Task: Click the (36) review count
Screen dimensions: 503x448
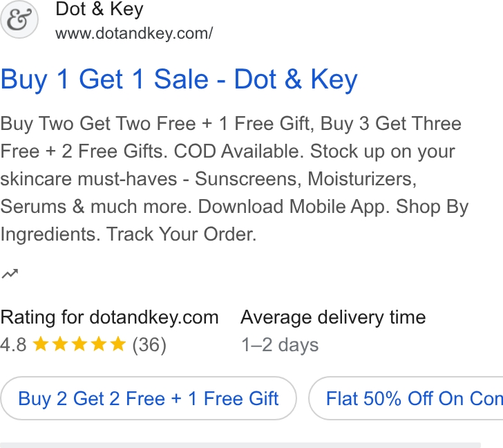Action: click(x=149, y=345)
